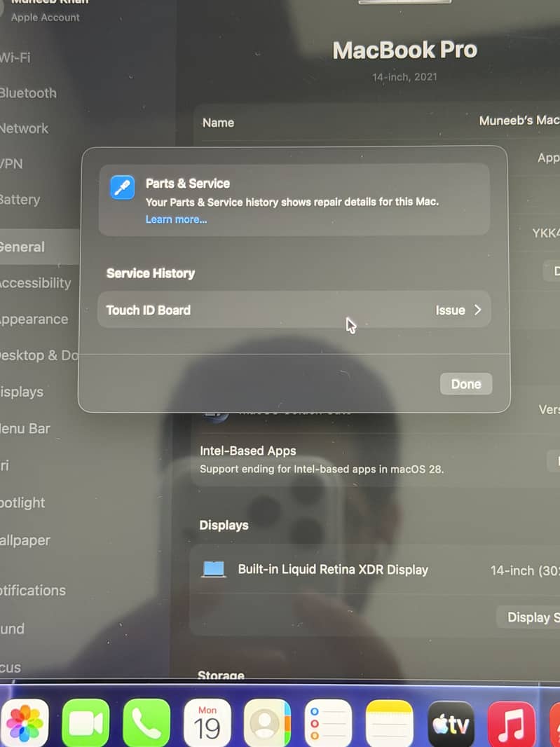Click the Displays section heading
This screenshot has height=747, width=560.
tap(224, 525)
